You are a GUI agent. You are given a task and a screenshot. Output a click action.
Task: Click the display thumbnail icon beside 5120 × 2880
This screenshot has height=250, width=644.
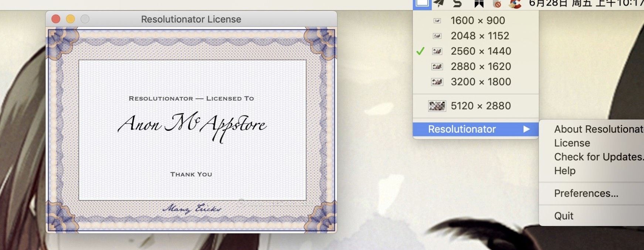tap(437, 106)
